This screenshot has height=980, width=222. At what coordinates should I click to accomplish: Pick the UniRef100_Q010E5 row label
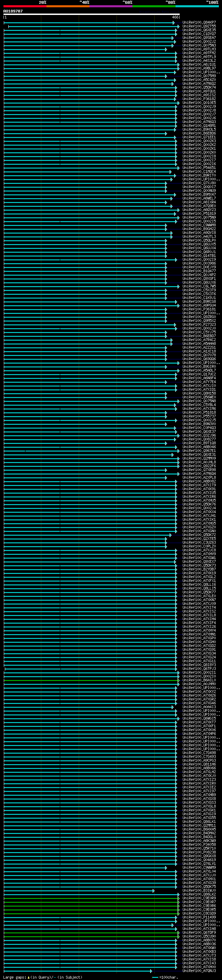coord(199,103)
